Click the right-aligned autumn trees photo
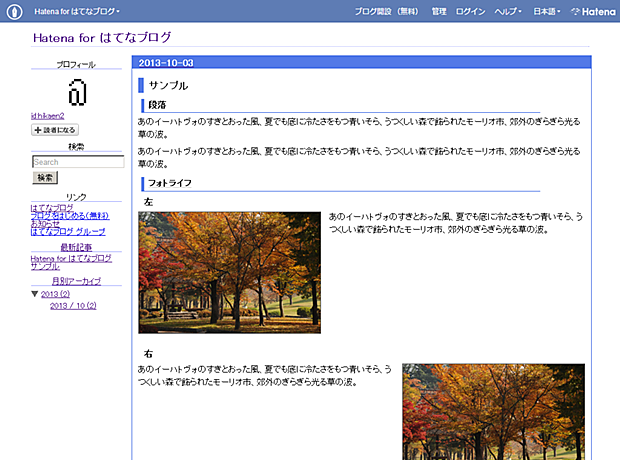The image size is (620, 460). point(493,412)
